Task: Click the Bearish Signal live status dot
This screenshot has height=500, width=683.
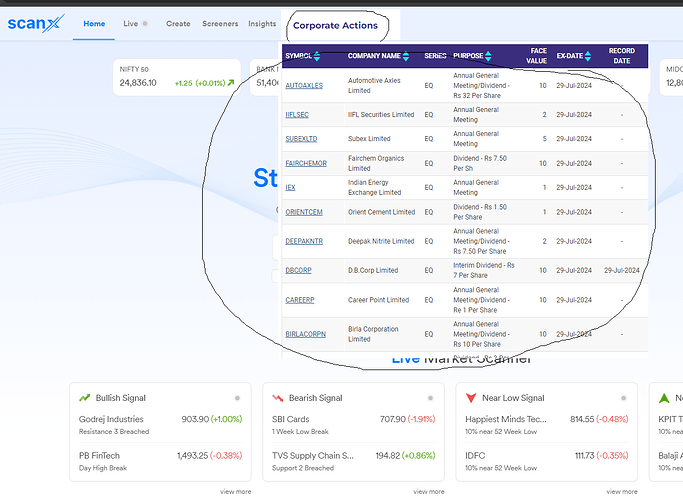Action: (x=430, y=398)
